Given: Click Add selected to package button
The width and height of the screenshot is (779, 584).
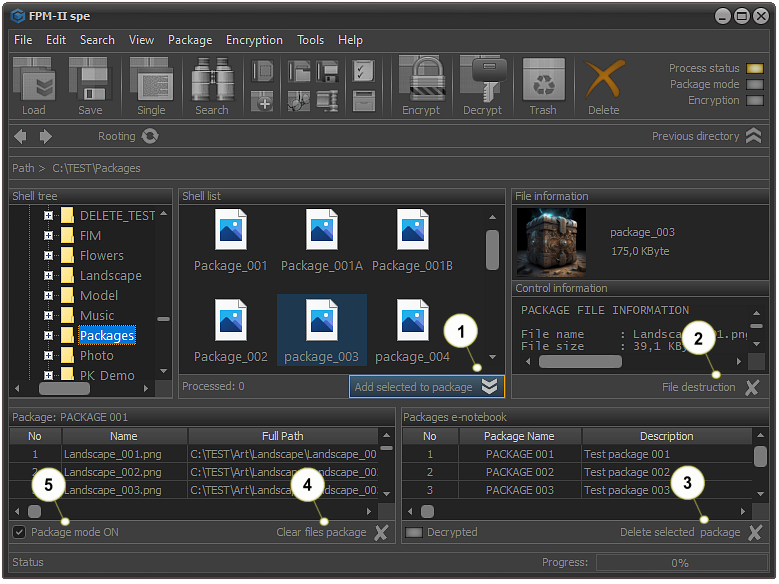Looking at the screenshot, I should [x=427, y=387].
